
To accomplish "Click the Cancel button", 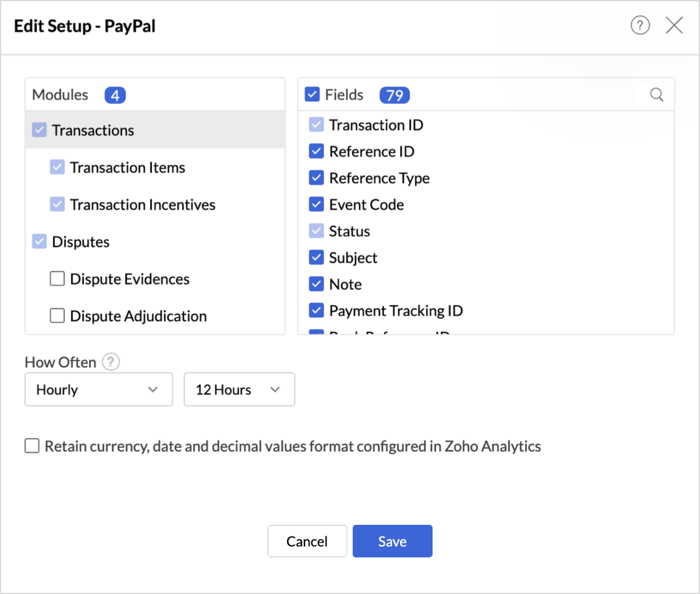I will [x=307, y=541].
